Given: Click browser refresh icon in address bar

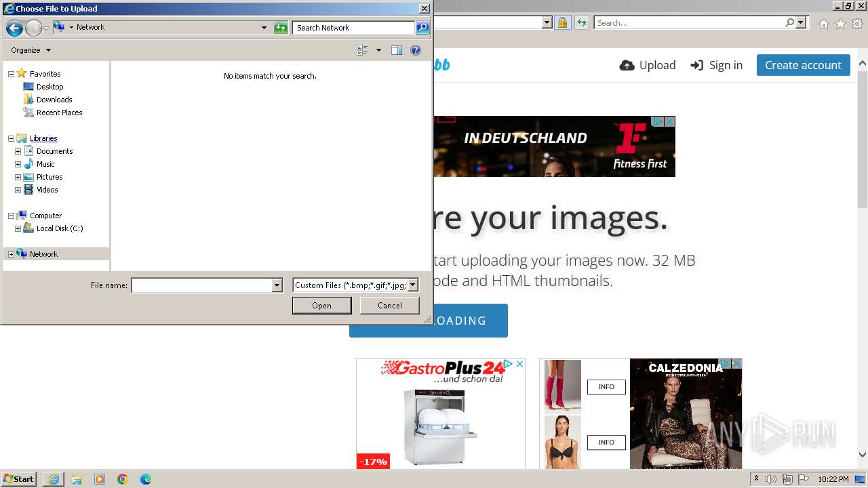Looking at the screenshot, I should click(x=581, y=22).
